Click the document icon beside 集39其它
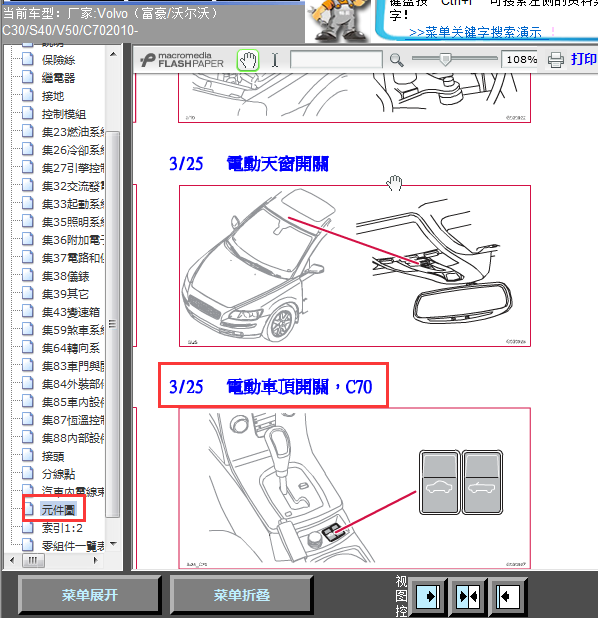598x618 pixels. click(28, 293)
